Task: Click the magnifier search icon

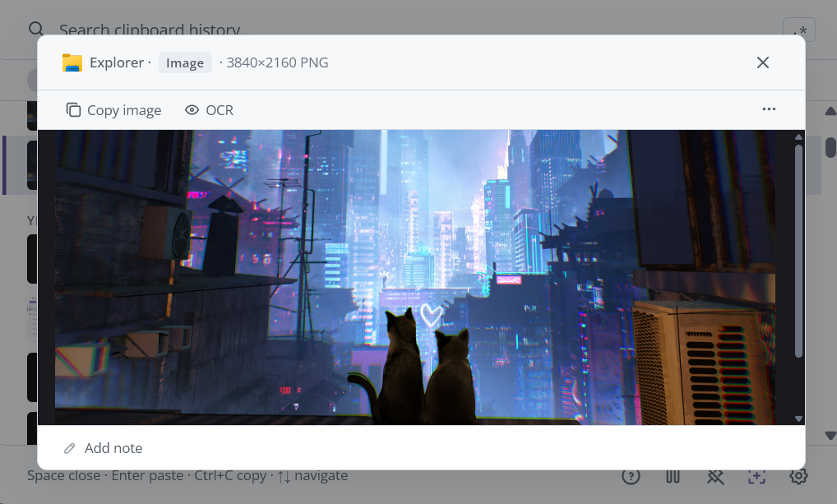Action: coord(36,30)
